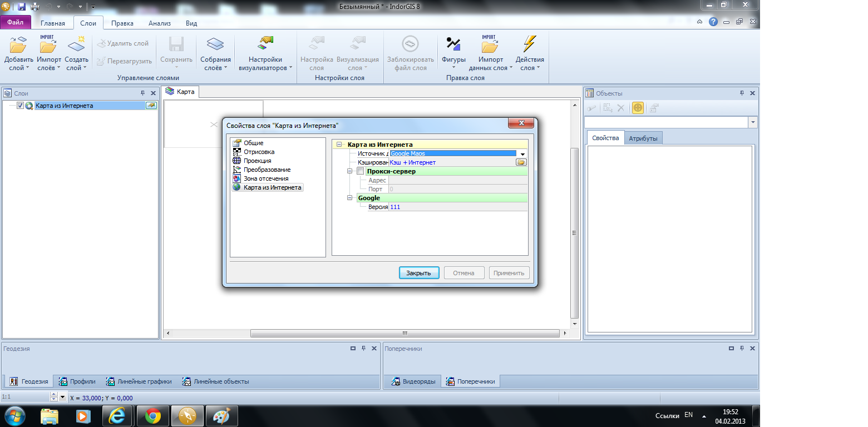Click the Импорт слоёв import icon

(48, 44)
